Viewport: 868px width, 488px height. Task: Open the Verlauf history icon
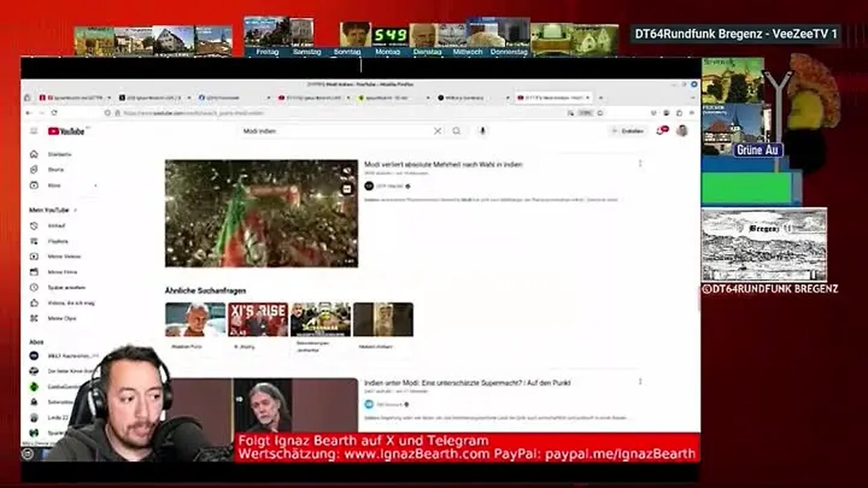34,226
